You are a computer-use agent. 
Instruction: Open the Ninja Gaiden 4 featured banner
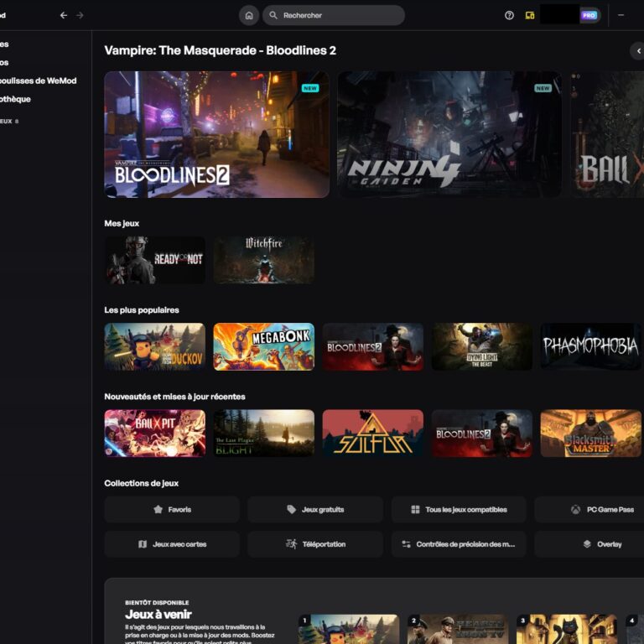coord(449,134)
